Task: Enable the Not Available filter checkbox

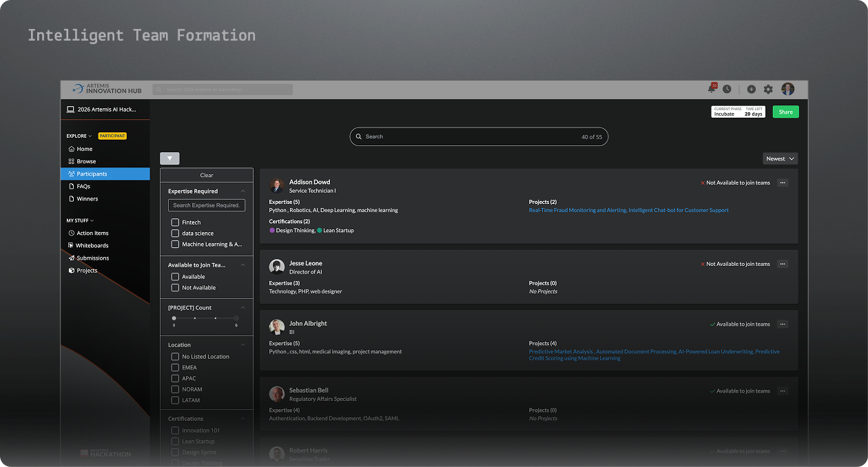Action: (x=175, y=288)
